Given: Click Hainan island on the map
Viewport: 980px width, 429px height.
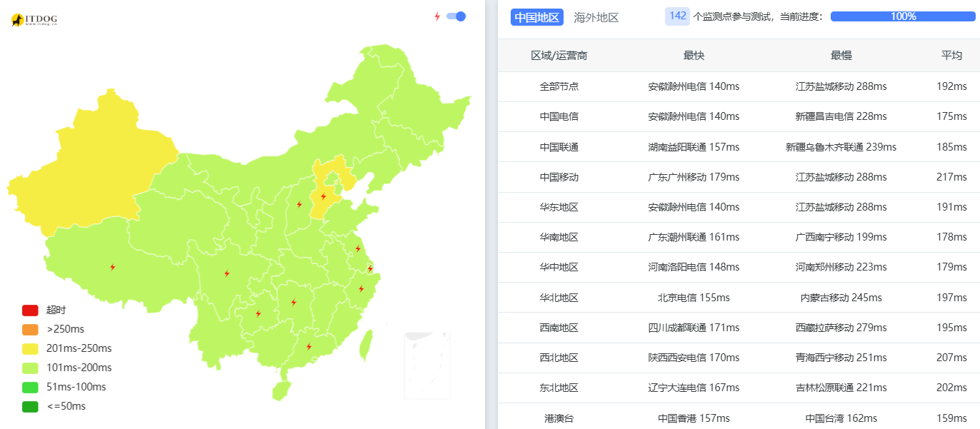Looking at the screenshot, I should coord(281,390).
